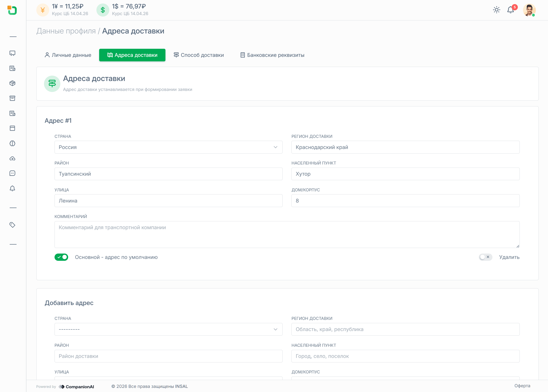Click Данные профиля breadcrumb link
This screenshot has height=392, width=548.
click(x=66, y=31)
